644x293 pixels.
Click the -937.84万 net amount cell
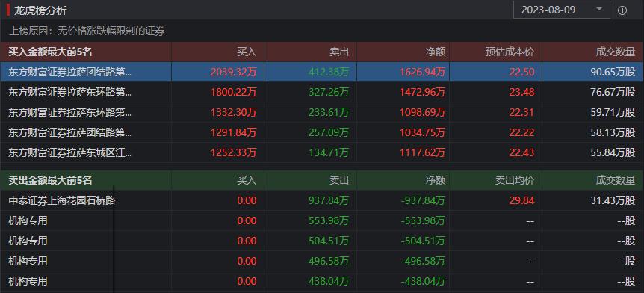[x=423, y=200]
